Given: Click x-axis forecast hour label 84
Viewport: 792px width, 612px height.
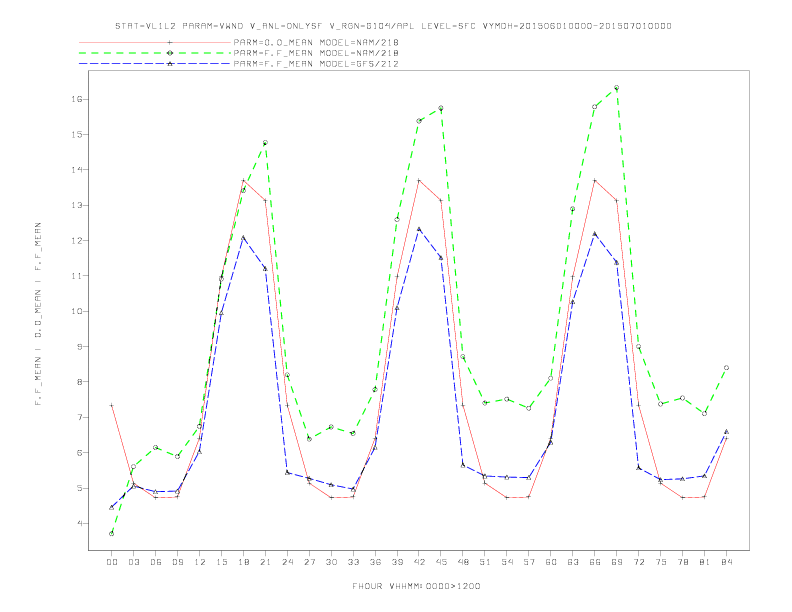Looking at the screenshot, I should 726,562.
